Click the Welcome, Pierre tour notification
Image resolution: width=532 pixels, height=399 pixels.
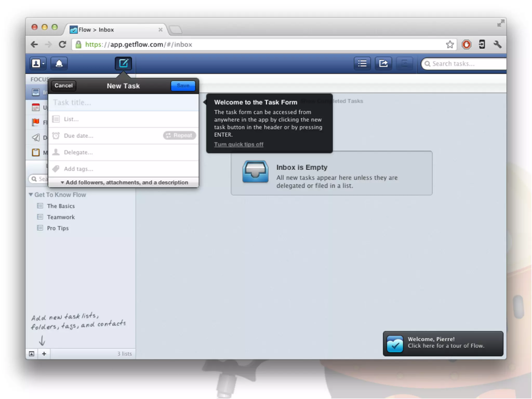tap(443, 343)
